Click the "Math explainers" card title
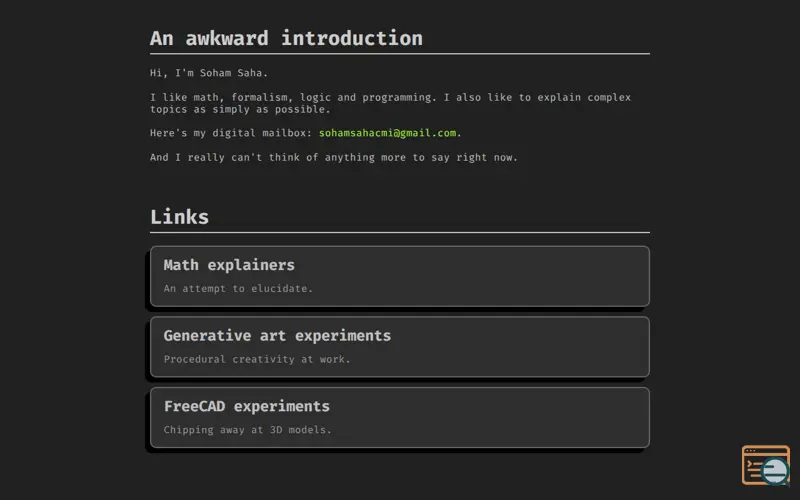Viewport: 800px width, 500px height. (x=229, y=265)
